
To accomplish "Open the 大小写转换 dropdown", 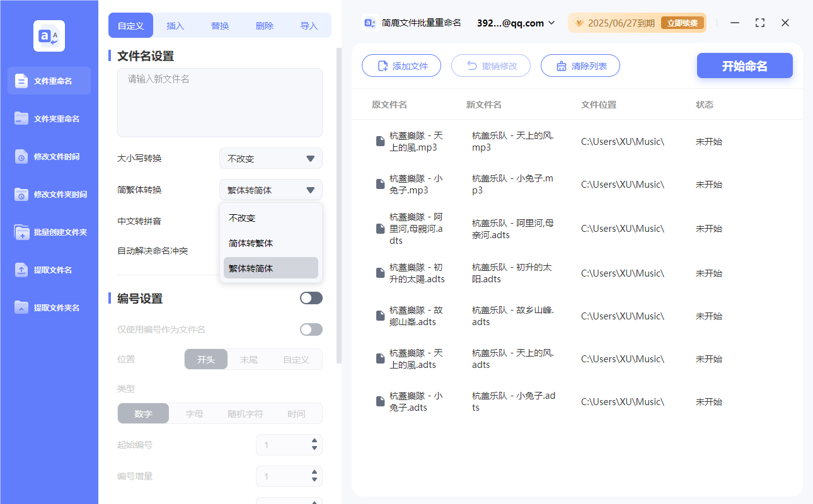I will 270,158.
